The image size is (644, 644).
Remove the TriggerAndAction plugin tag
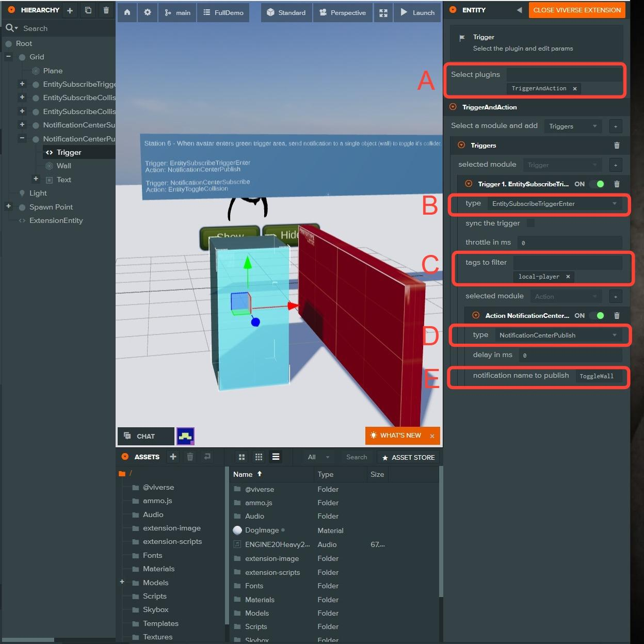pyautogui.click(x=574, y=89)
